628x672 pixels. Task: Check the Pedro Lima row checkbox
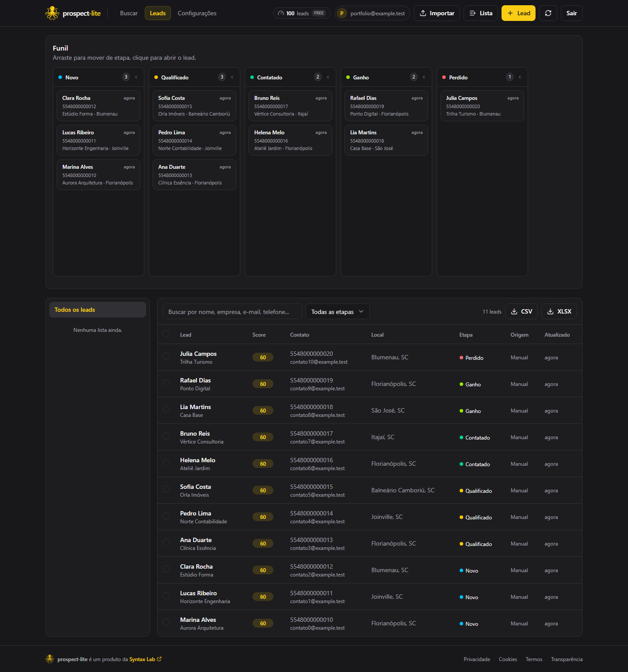click(x=166, y=516)
